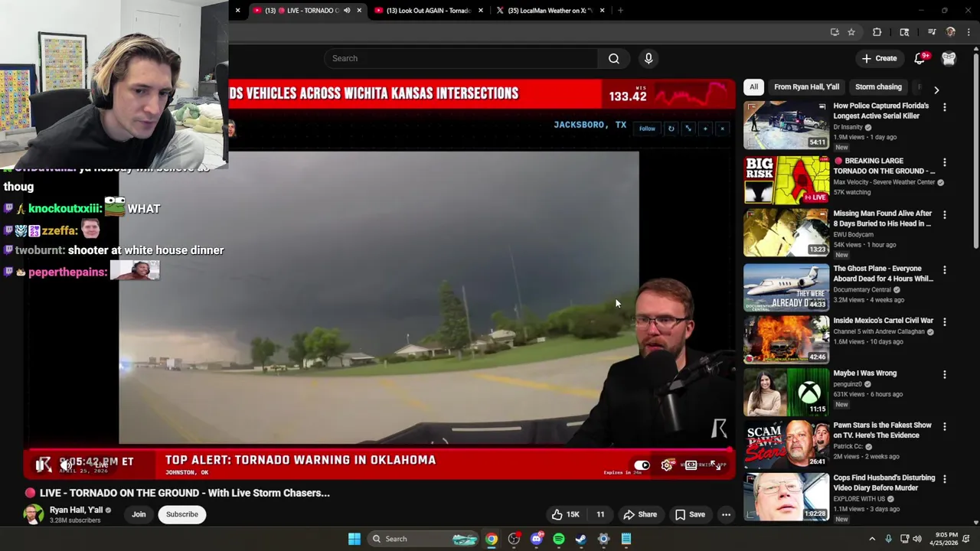Open options for Pawn Stars video
This screenshot has height=551, width=980.
pos(944,427)
